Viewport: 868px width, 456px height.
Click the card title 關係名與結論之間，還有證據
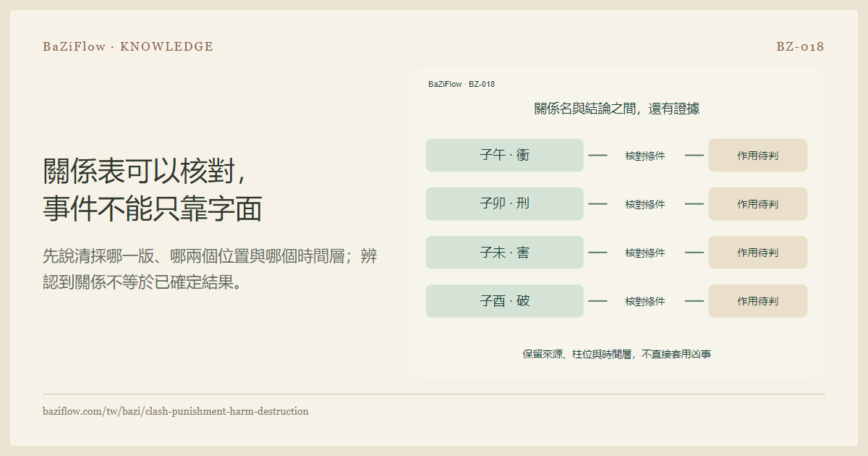coord(617,109)
